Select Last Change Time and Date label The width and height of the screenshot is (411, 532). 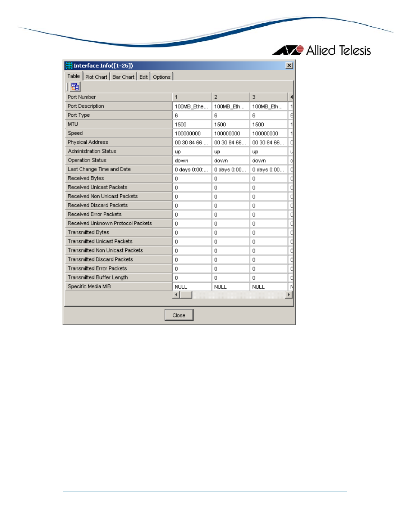pos(118,169)
